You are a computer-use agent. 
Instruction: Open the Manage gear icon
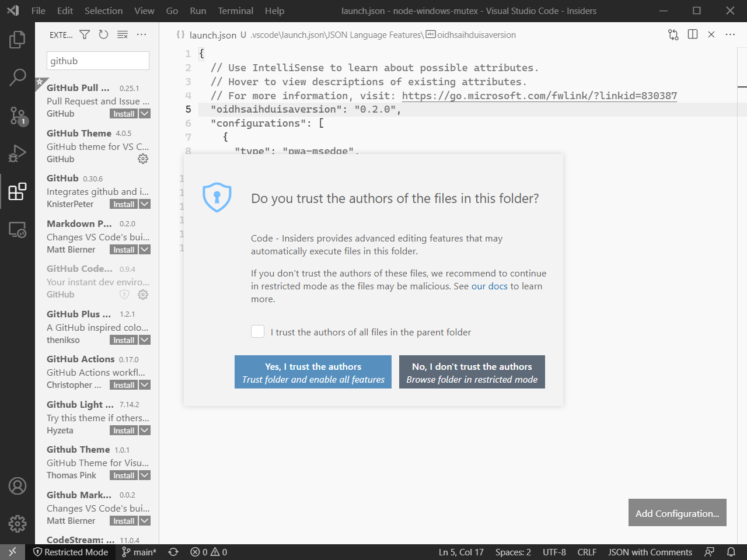click(17, 524)
